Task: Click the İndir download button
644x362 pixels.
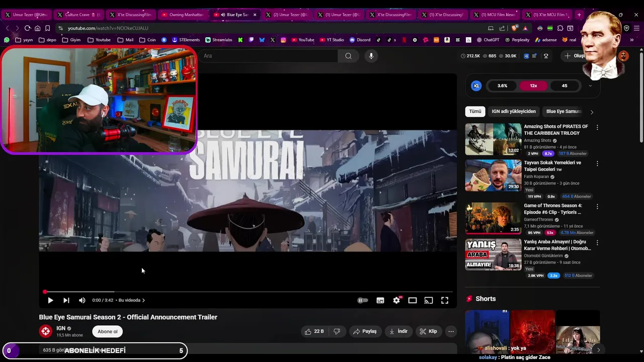Action: [398, 331]
